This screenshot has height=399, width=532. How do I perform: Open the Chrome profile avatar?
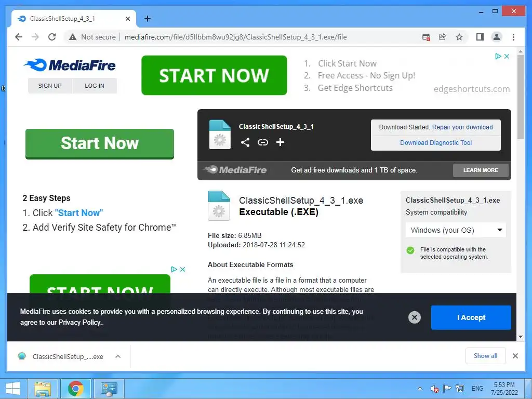(x=497, y=37)
